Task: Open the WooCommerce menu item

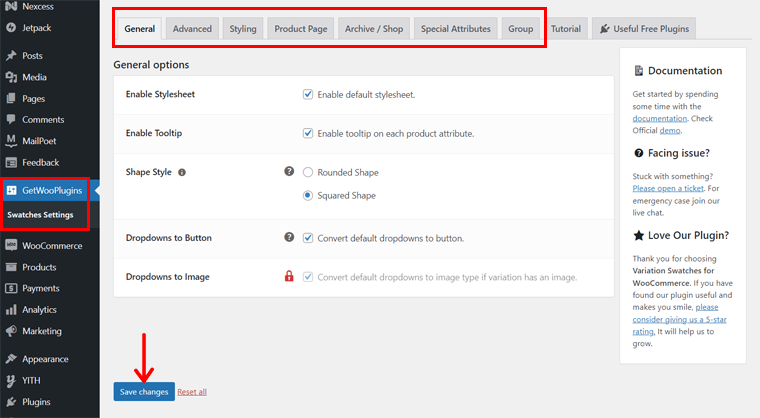Action: point(50,245)
